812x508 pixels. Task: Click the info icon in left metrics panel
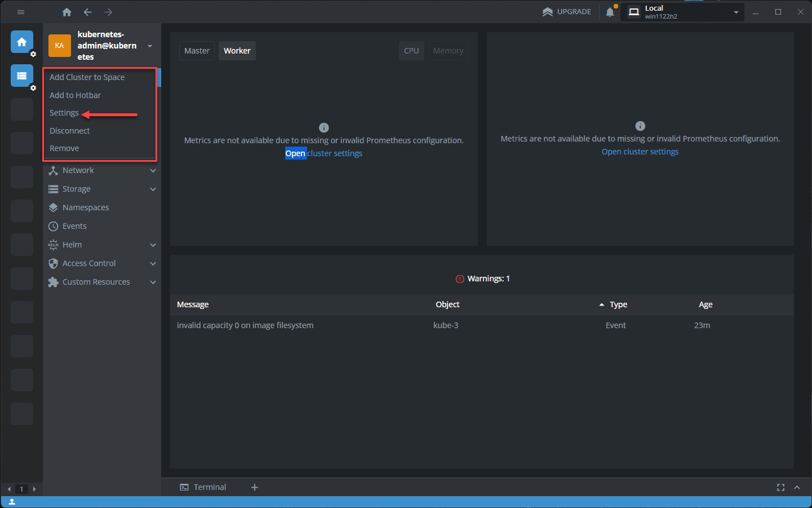[x=324, y=127]
